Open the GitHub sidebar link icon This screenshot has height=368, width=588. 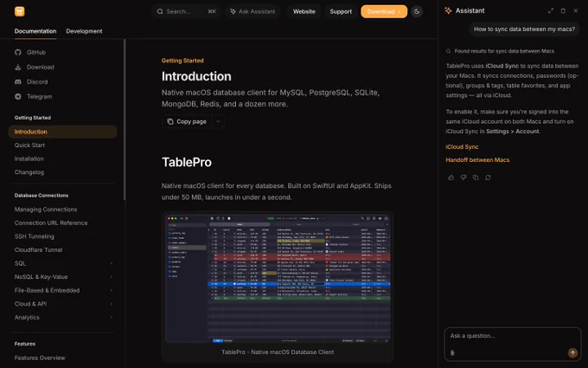pos(18,52)
